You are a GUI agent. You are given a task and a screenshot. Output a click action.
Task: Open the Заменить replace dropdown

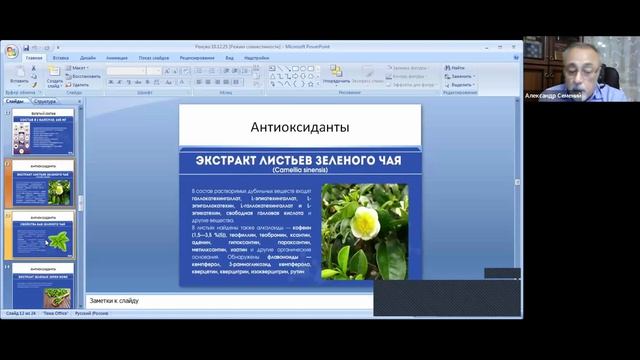coord(460,76)
